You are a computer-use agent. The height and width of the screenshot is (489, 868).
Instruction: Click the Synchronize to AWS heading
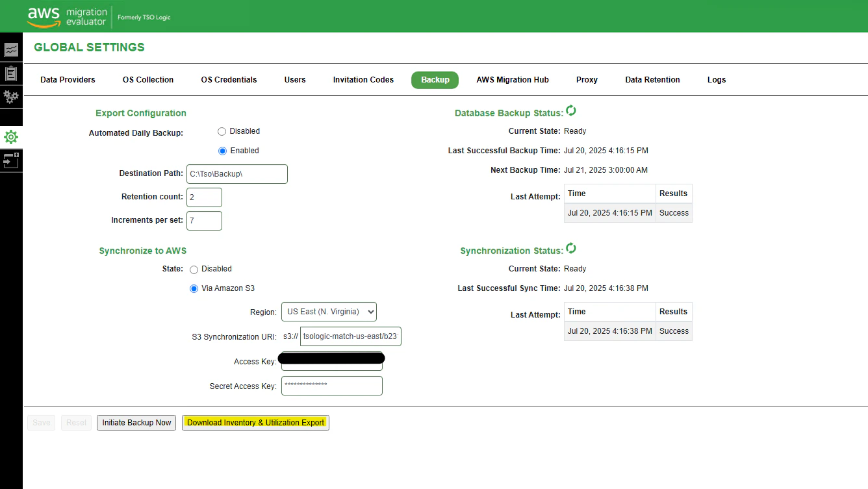point(143,251)
